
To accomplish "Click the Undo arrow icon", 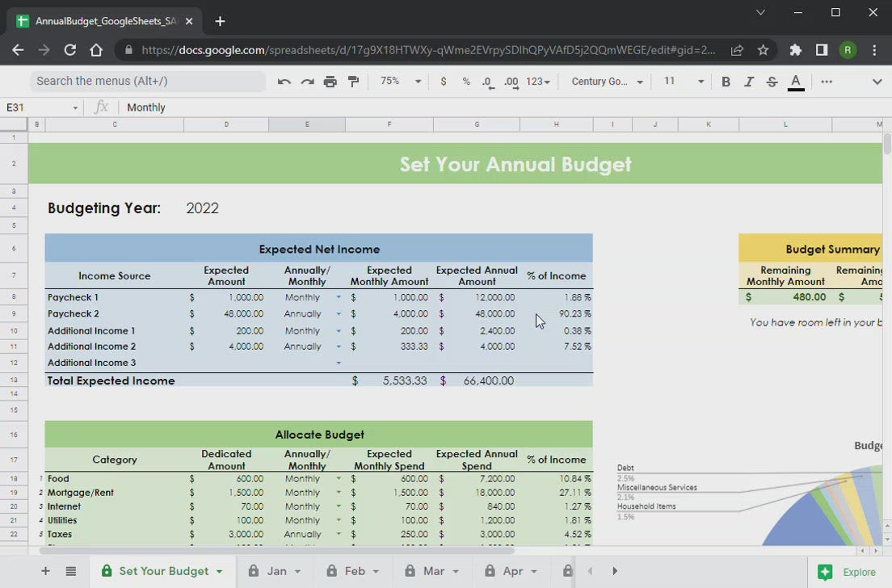I will click(284, 82).
